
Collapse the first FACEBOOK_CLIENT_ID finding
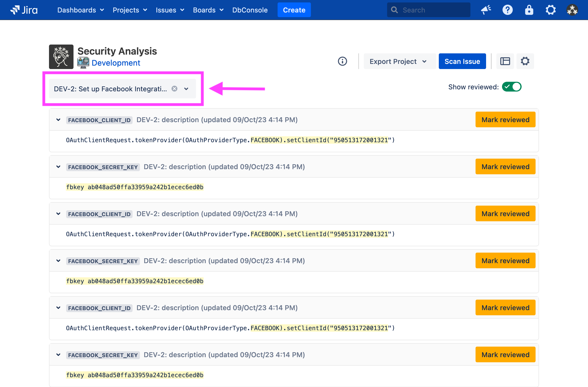[x=58, y=120]
